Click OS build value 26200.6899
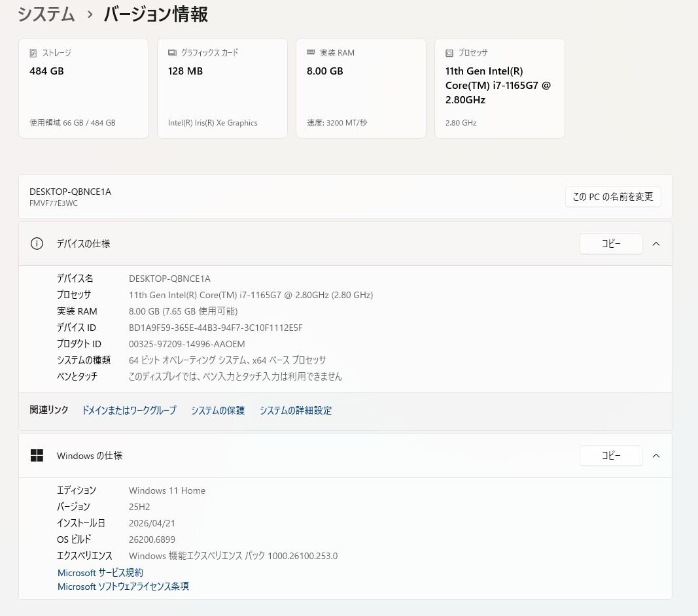The height and width of the screenshot is (616, 698). point(152,539)
